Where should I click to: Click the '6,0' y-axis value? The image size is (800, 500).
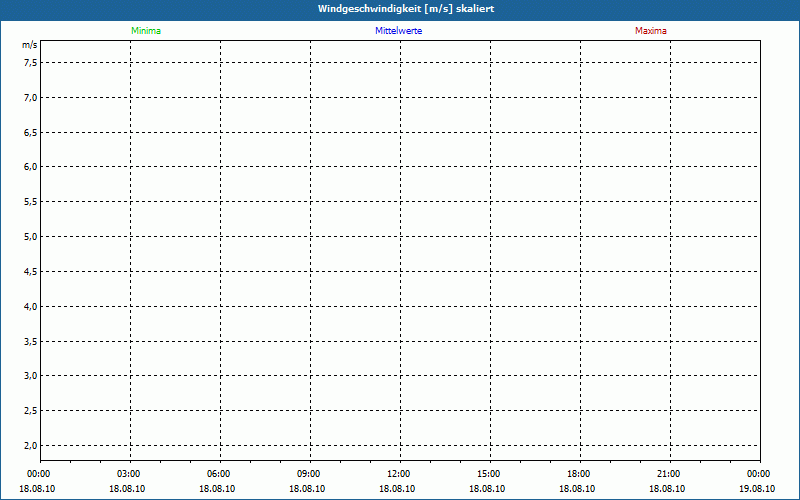point(31,167)
